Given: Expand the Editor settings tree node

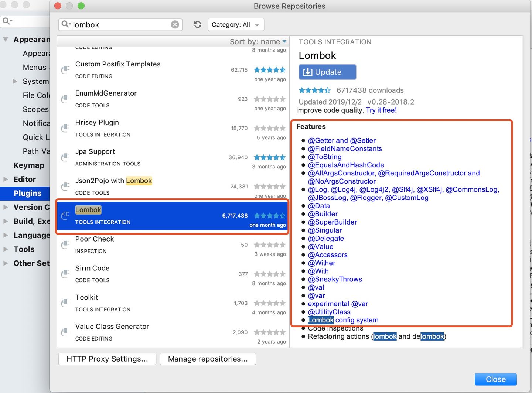Looking at the screenshot, I should [6, 179].
